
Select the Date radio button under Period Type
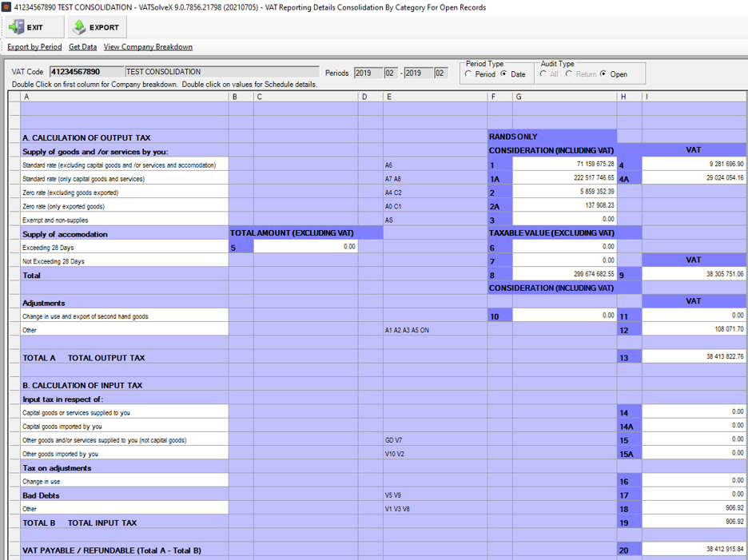click(504, 74)
